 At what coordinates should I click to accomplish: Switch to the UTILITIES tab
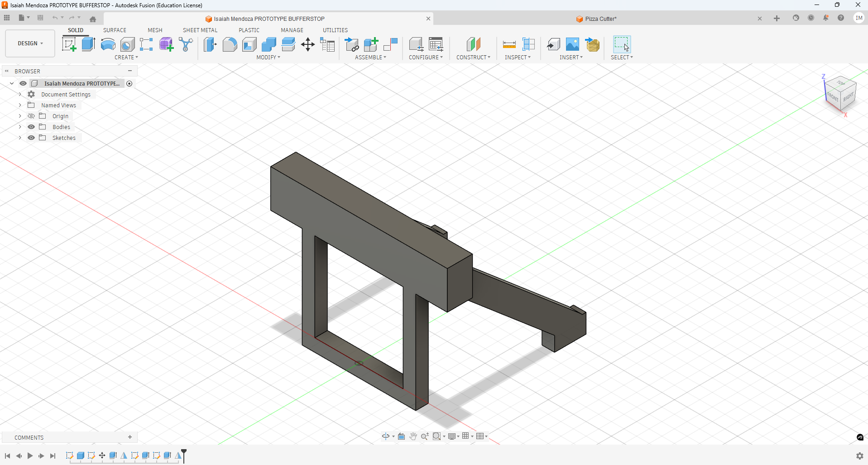coord(336,30)
